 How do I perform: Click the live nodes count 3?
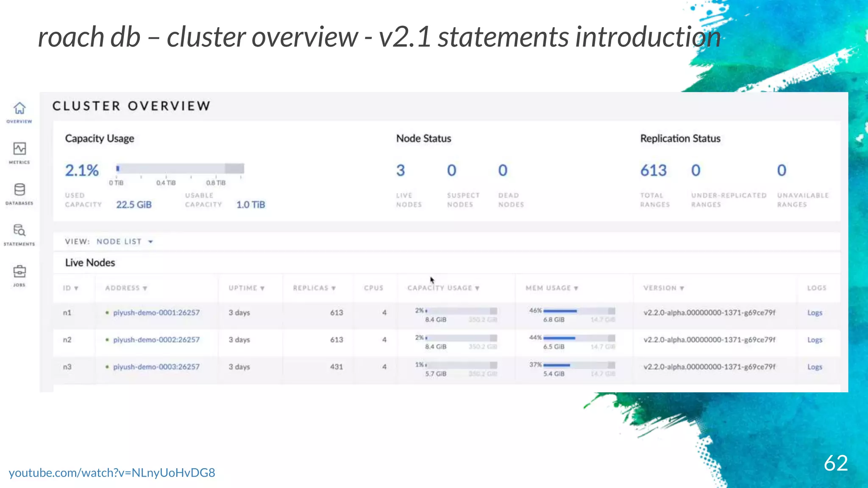[401, 170]
